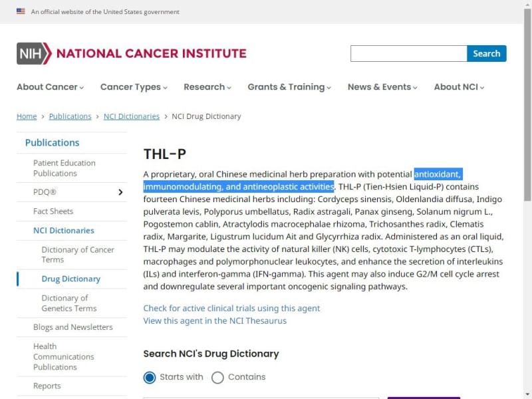Click the US flag icon in banner
The image size is (532, 399).
click(x=21, y=11)
